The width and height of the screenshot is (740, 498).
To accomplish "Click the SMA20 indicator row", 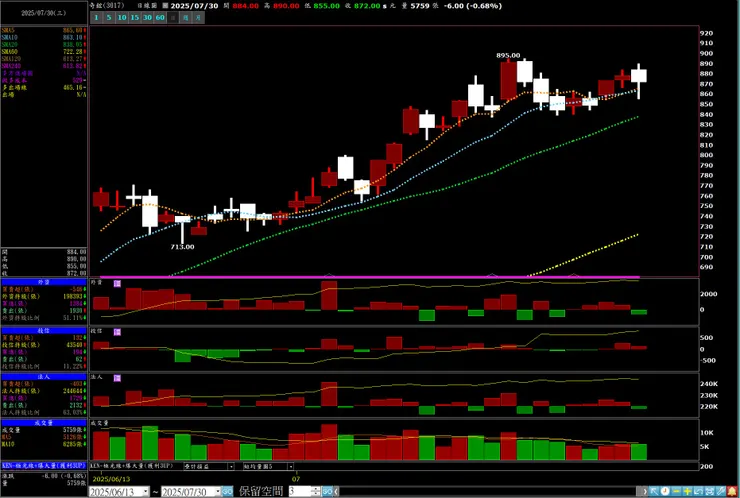I will tap(44, 44).
